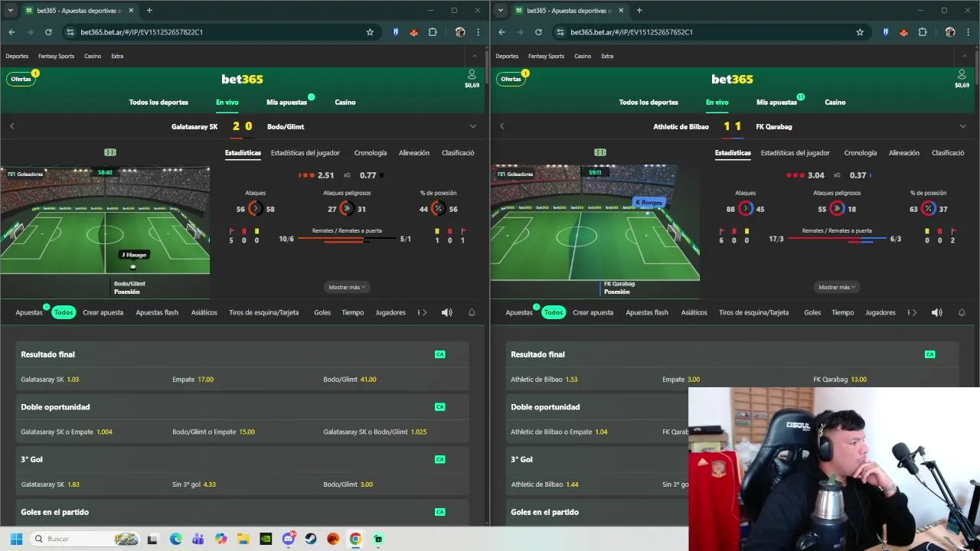The height and width of the screenshot is (551, 980).
Task: Open Alineación tab in Athletic window
Action: point(903,152)
